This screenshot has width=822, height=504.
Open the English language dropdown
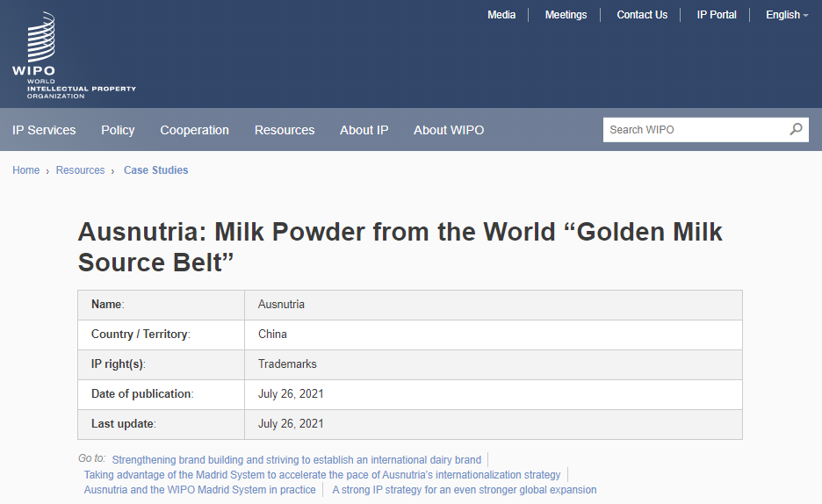pyautogui.click(x=786, y=15)
